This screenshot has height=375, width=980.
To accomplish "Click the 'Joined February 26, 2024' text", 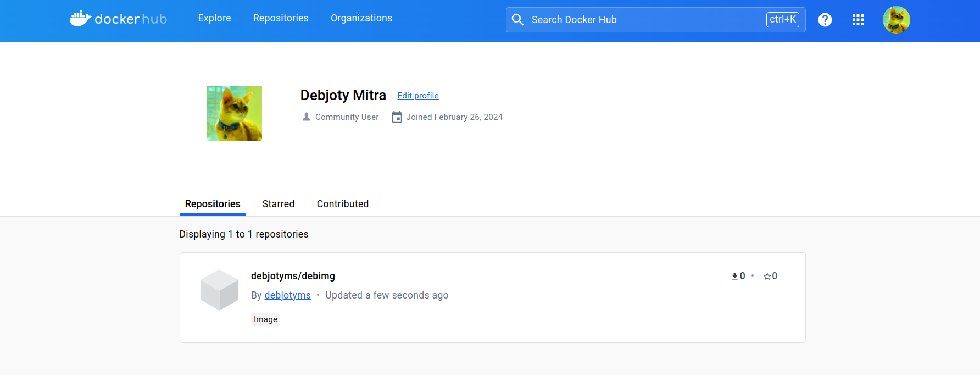I will [454, 117].
